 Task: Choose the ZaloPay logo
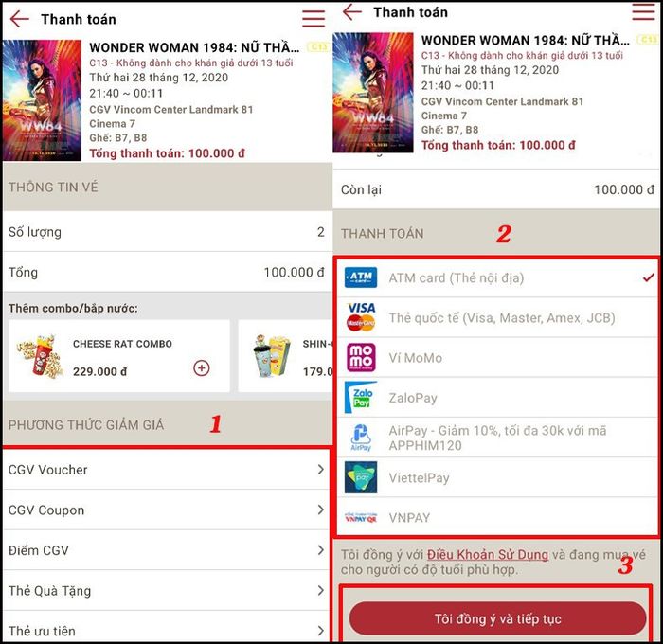tap(361, 398)
